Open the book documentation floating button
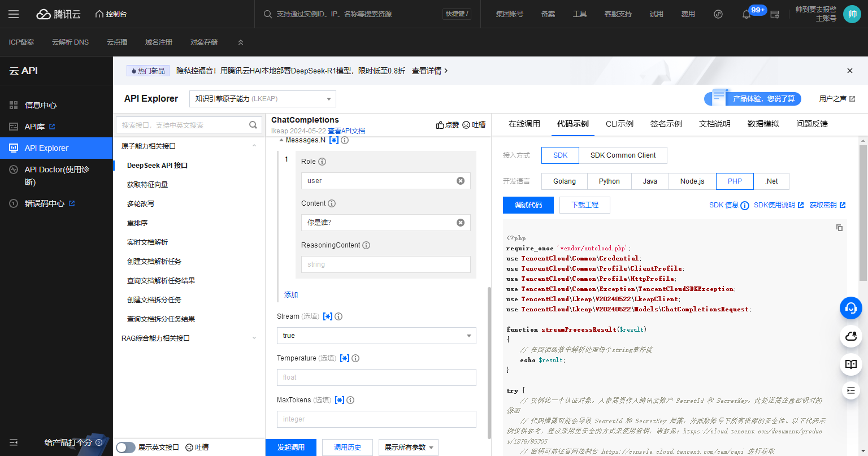 tap(851, 364)
